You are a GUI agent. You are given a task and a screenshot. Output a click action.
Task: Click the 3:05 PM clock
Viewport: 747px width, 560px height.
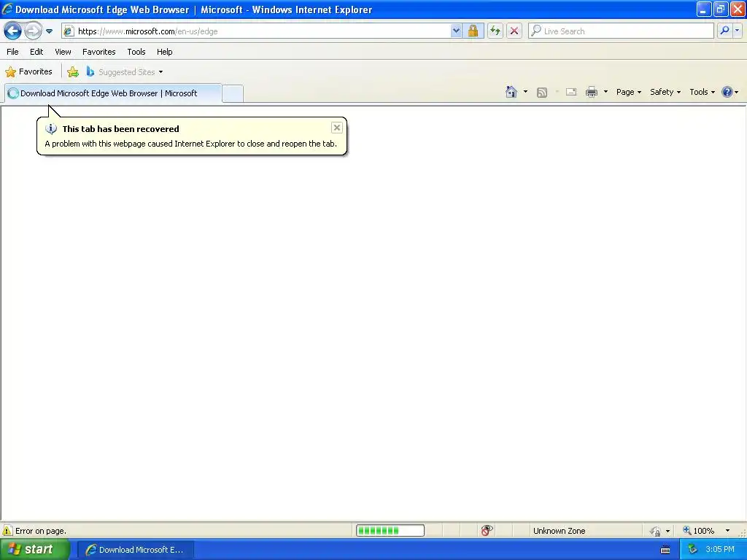click(720, 550)
